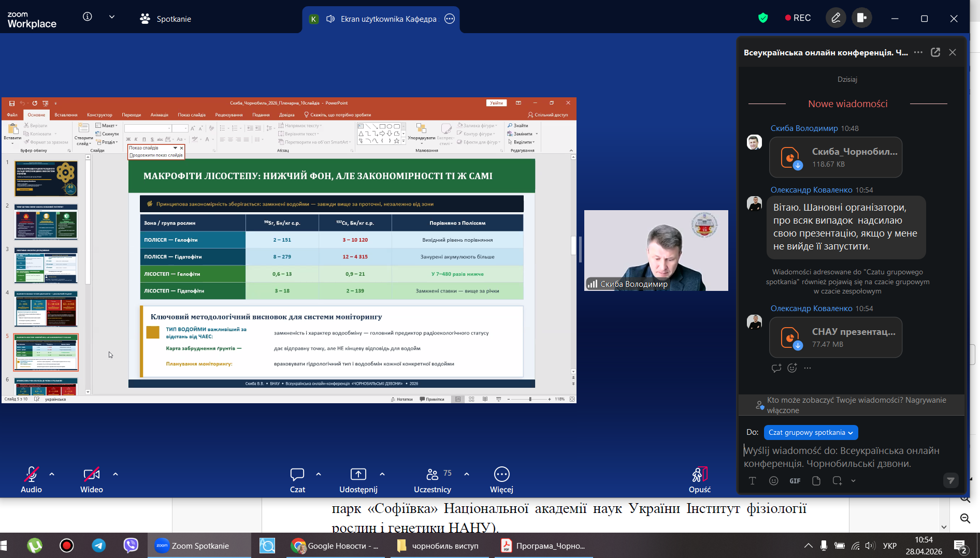Expand the Audio options arrow
The height and width of the screenshot is (558, 980).
[x=52, y=474]
